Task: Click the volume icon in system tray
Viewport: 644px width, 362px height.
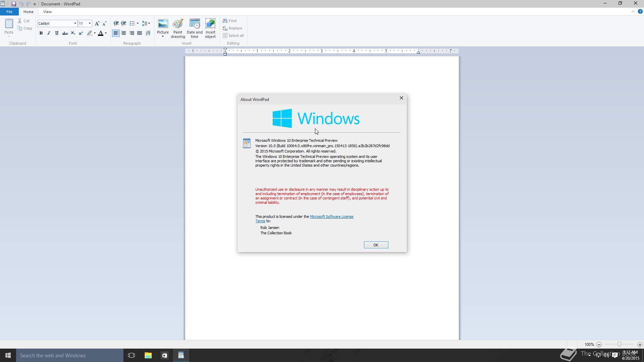Action: coord(606,355)
